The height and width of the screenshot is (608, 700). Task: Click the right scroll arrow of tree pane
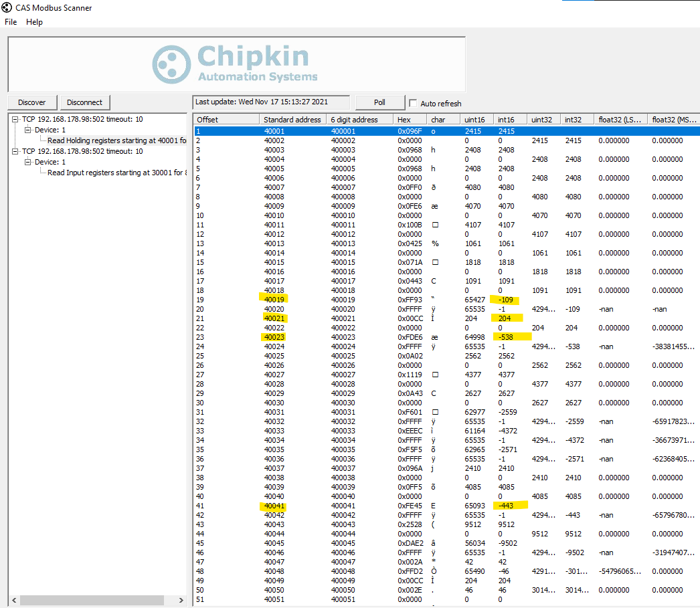(x=181, y=600)
